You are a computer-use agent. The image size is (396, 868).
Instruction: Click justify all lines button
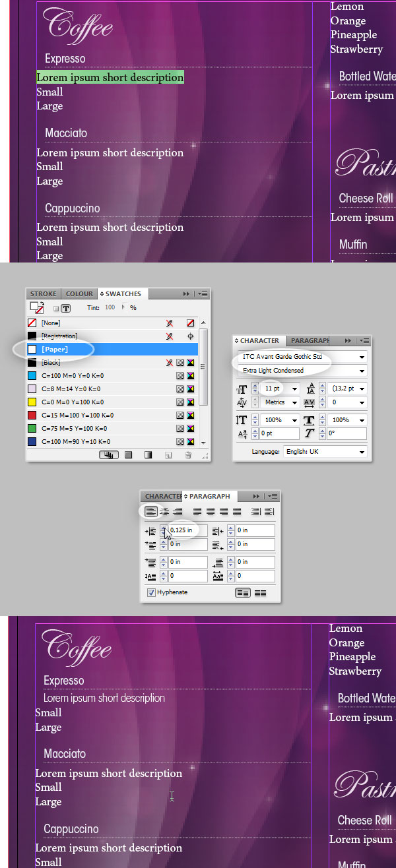(x=237, y=511)
